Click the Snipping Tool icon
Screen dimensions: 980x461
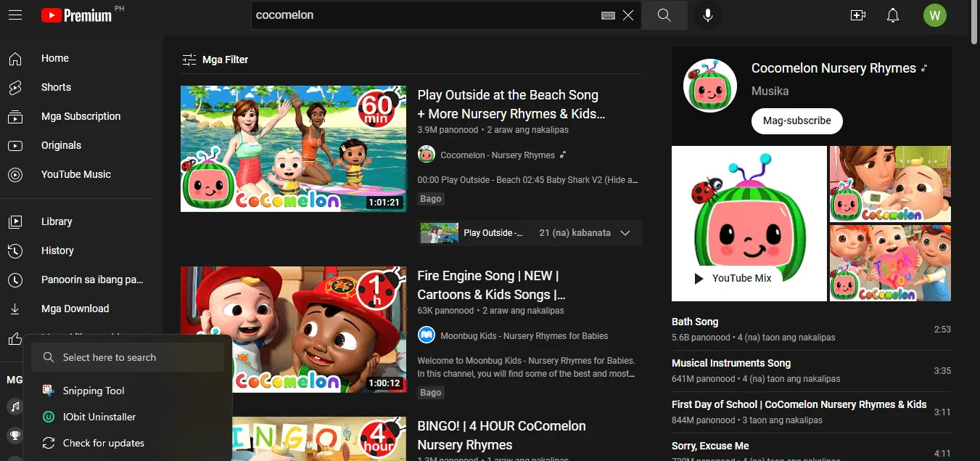[48, 391]
